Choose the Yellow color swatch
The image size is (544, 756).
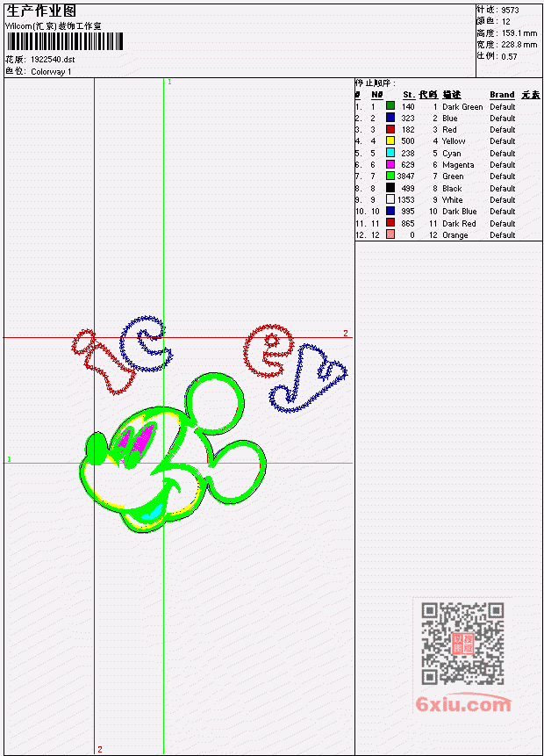click(390, 140)
